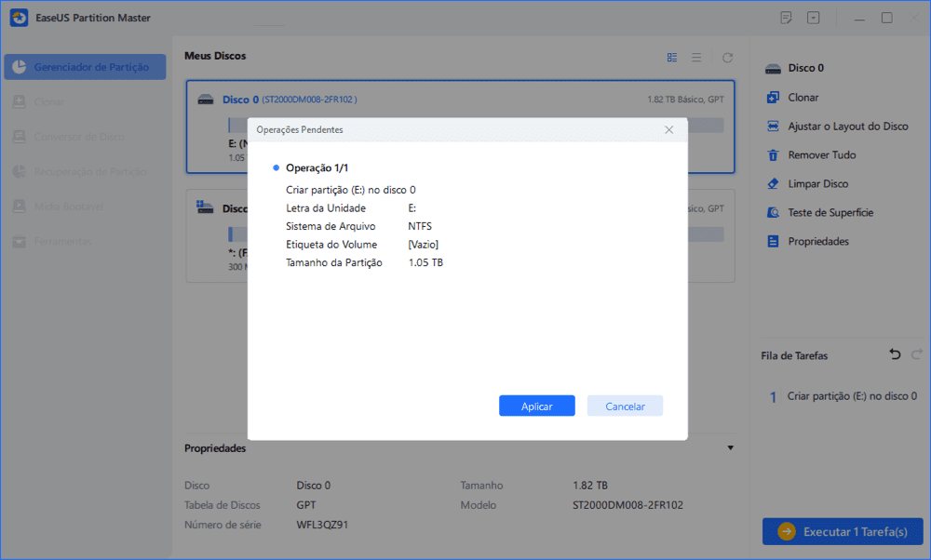Image resolution: width=931 pixels, height=560 pixels.
Task: Click the GPT disk table value
Action: (306, 505)
